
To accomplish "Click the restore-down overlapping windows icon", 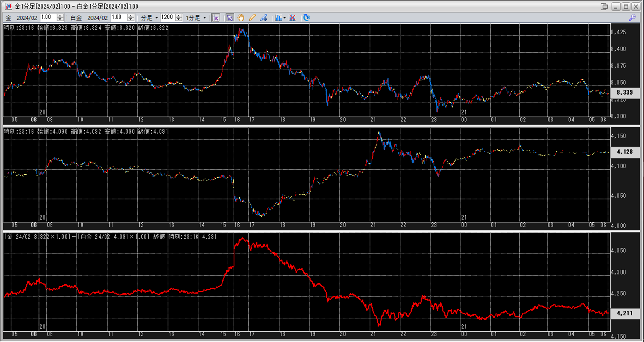I will click(604, 7).
